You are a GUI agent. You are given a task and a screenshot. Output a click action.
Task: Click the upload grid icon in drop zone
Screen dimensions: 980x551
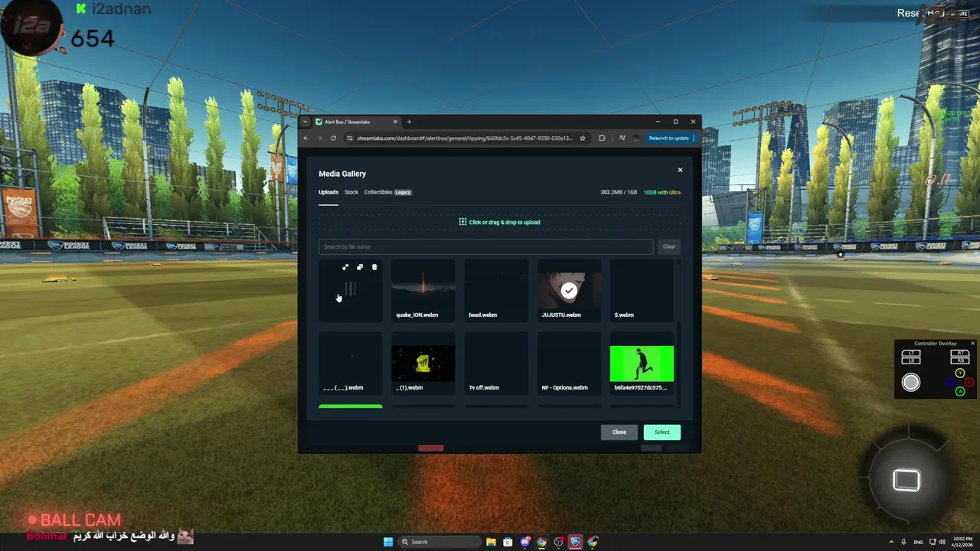[x=462, y=222]
